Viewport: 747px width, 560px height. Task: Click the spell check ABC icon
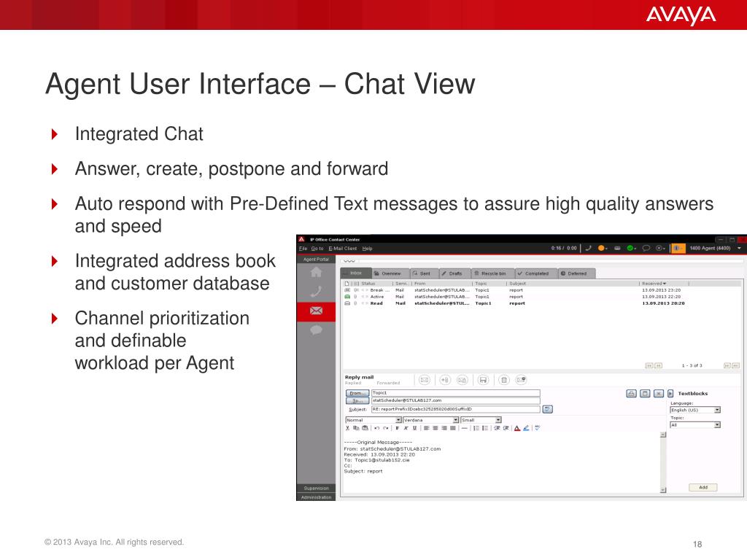[x=538, y=428]
